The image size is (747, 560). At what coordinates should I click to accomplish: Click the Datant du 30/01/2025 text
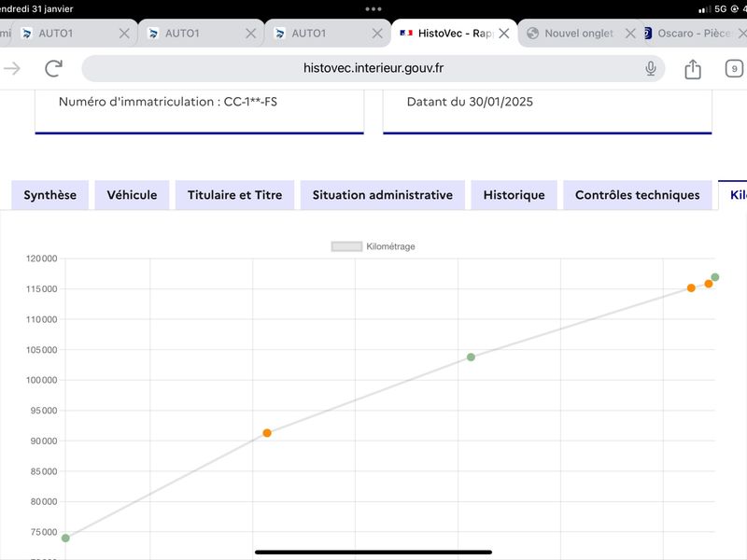click(470, 102)
